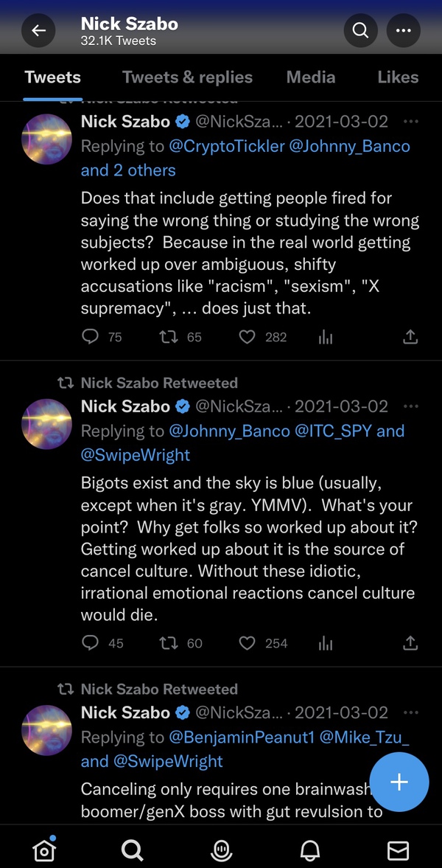The image size is (442, 868).
Task: Share the tweet about getting people fired
Action: point(410,337)
